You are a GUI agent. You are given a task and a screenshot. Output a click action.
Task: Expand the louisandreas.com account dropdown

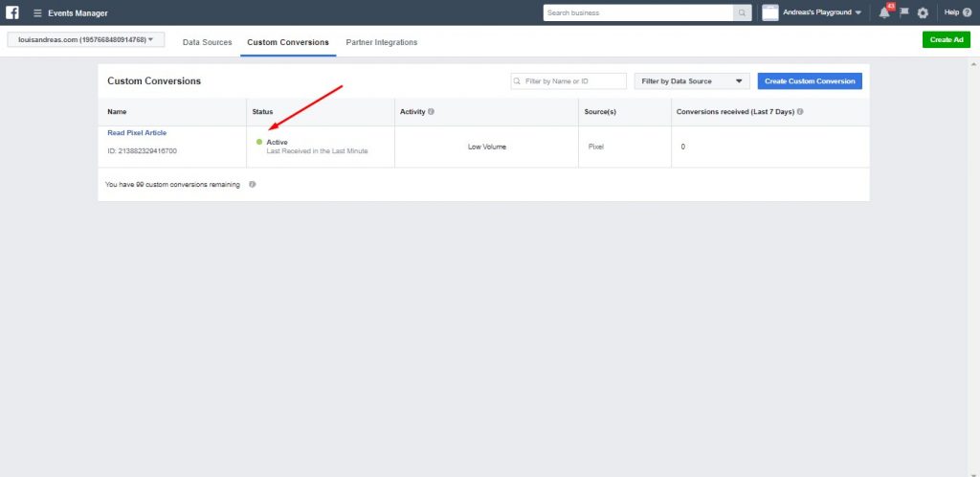(85, 40)
